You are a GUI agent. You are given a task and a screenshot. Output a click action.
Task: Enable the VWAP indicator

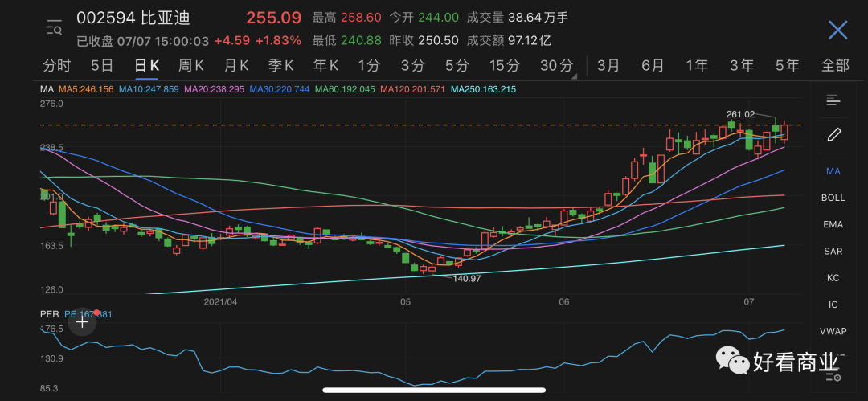[x=833, y=331]
